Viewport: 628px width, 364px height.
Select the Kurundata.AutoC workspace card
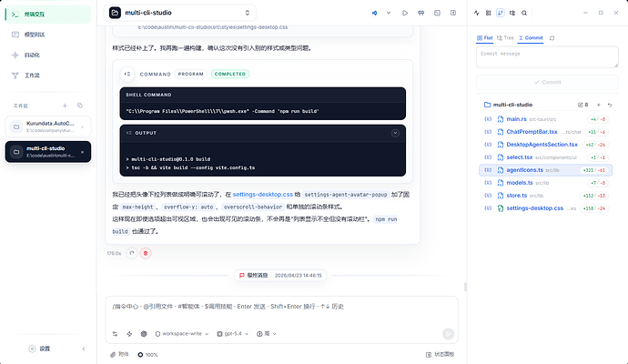[x=48, y=126]
